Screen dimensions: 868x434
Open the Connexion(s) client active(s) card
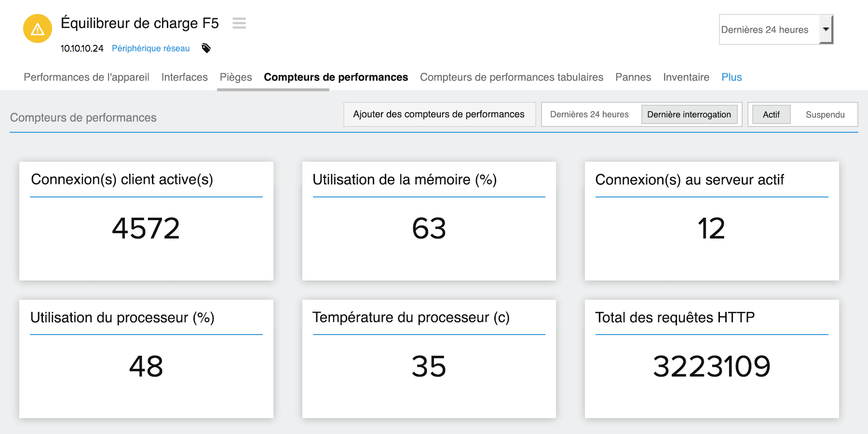146,221
